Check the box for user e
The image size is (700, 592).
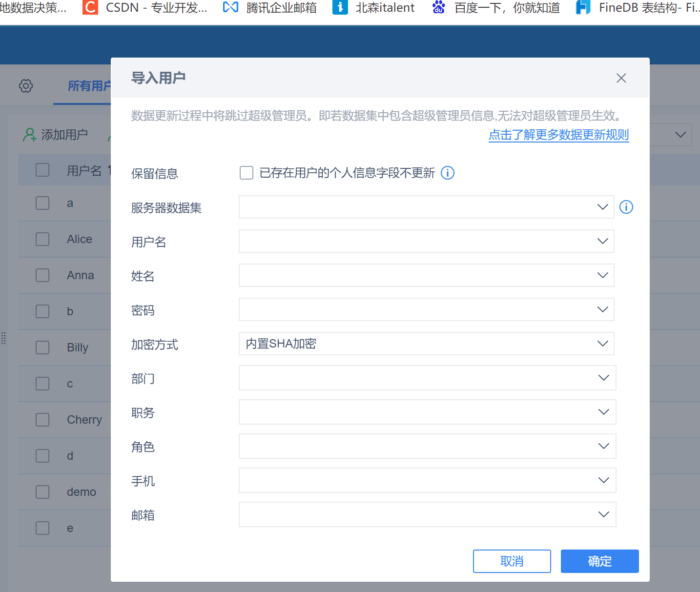click(42, 528)
